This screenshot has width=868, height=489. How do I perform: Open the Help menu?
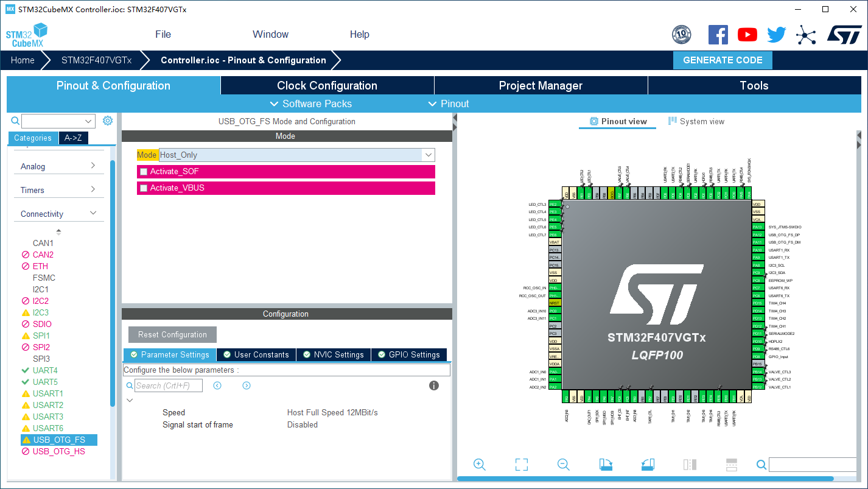(x=360, y=34)
